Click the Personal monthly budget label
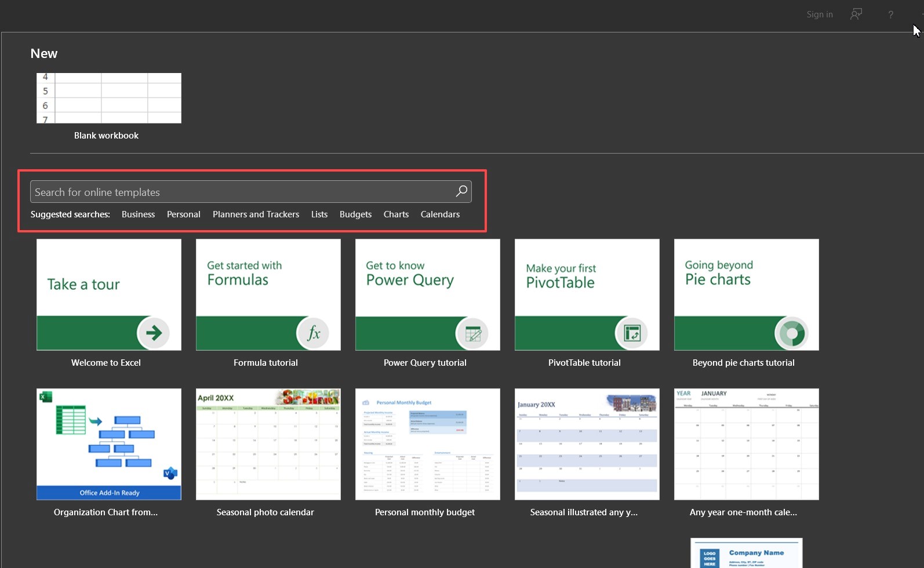 [x=425, y=512]
